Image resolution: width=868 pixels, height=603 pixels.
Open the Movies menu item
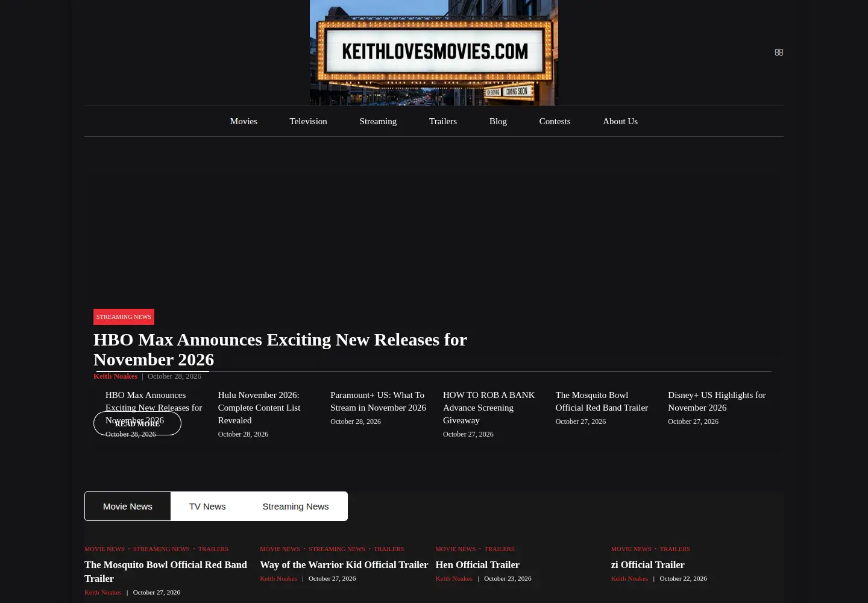click(x=244, y=121)
